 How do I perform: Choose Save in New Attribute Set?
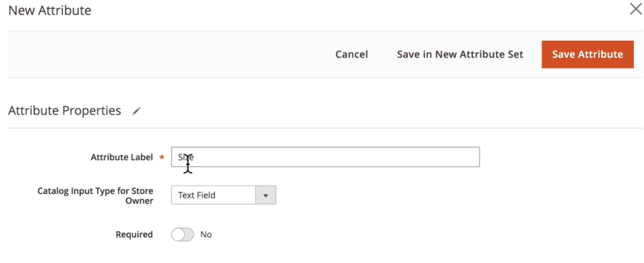pos(460,55)
